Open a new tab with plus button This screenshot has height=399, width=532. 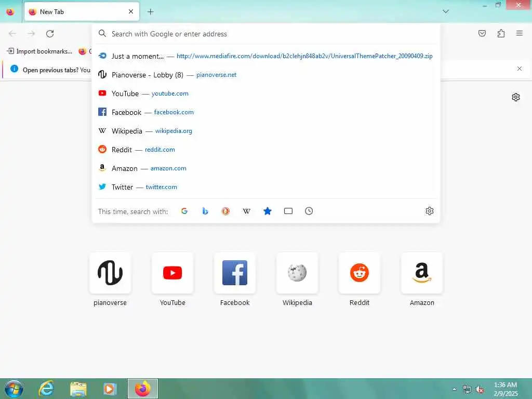(150, 11)
